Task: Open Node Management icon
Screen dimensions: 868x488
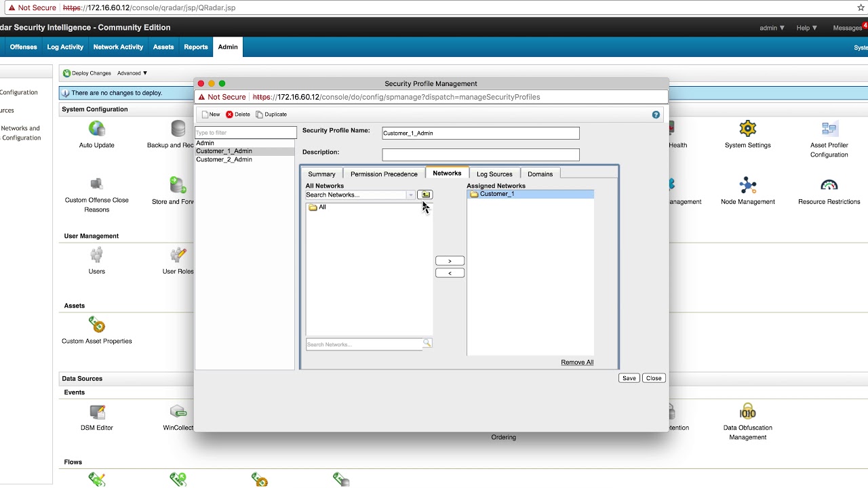Action: click(747, 185)
